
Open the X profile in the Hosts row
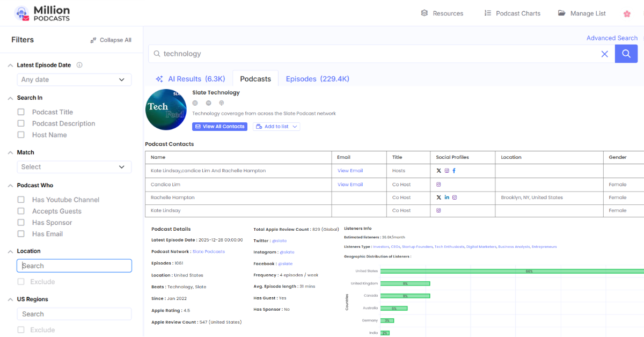(x=438, y=171)
